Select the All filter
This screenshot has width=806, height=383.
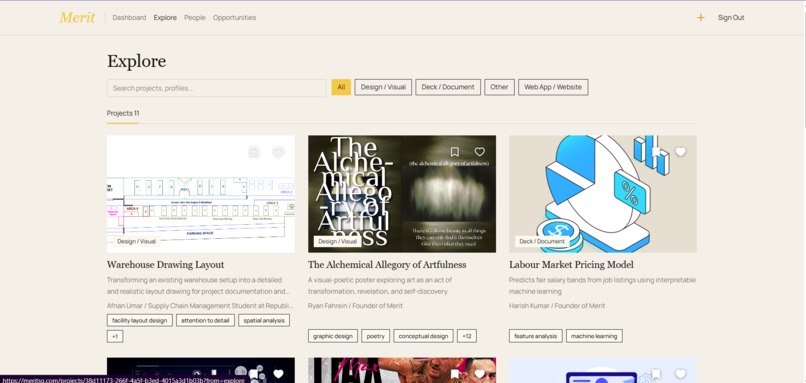pos(341,87)
